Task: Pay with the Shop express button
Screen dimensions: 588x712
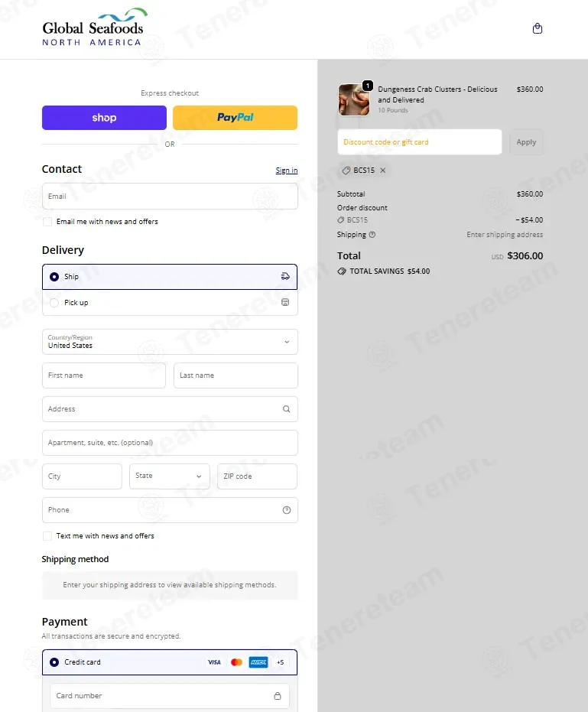Action: click(105, 118)
